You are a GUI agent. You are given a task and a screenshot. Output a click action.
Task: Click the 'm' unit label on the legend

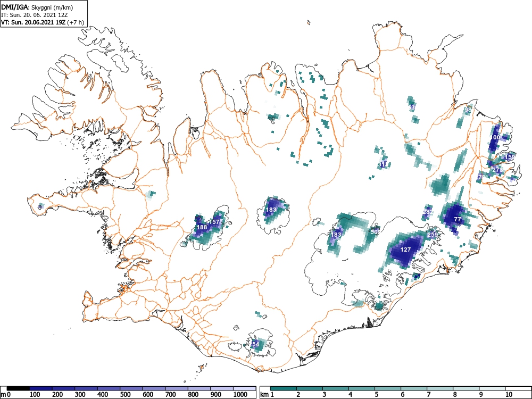click(x=3, y=395)
